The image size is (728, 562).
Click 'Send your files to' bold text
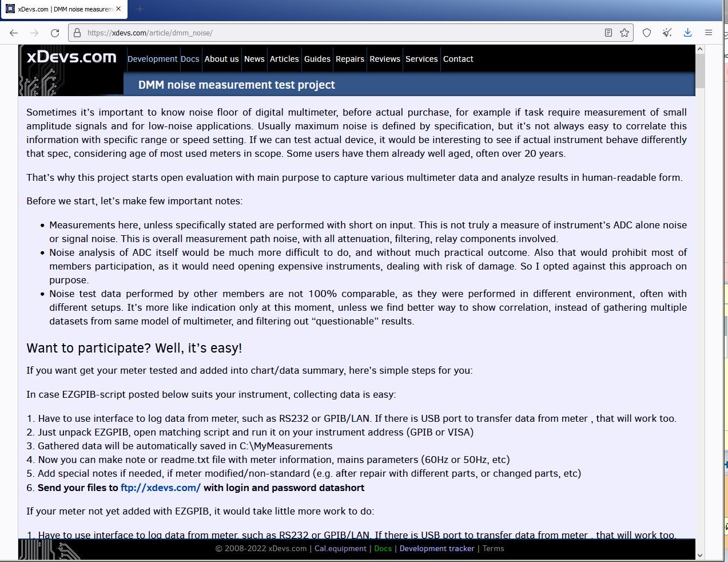coord(78,488)
